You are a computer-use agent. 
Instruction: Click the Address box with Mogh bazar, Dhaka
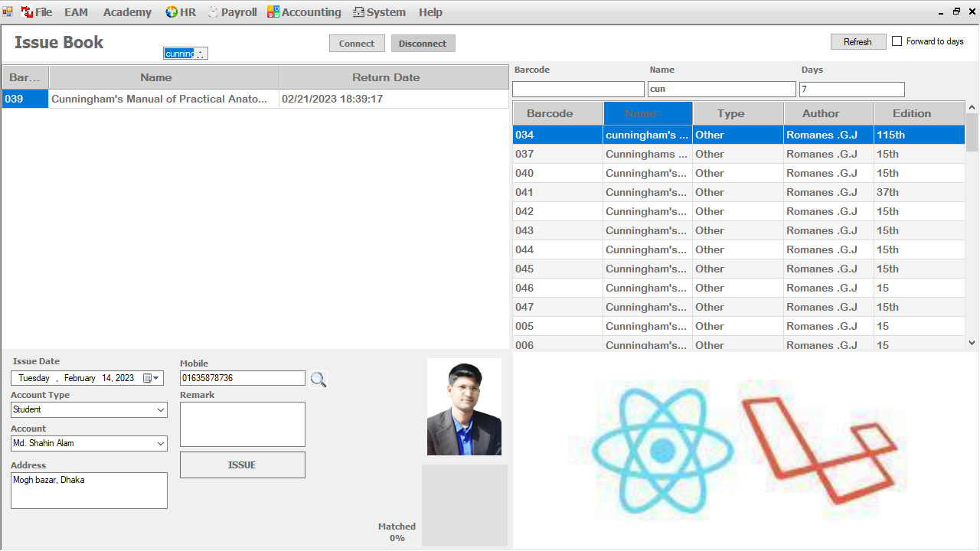pyautogui.click(x=89, y=491)
